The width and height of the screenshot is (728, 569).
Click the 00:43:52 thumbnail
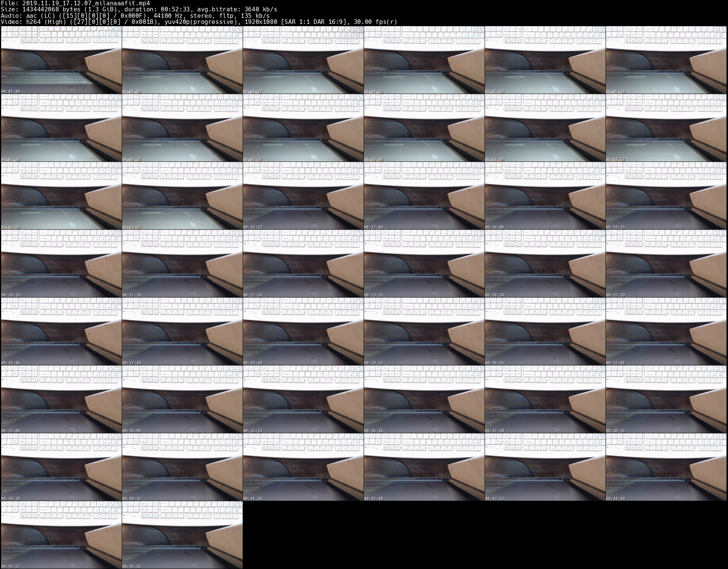pos(545,467)
